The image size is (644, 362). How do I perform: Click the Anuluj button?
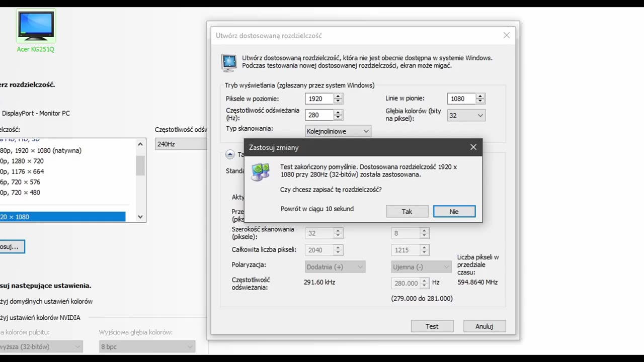pos(485,326)
